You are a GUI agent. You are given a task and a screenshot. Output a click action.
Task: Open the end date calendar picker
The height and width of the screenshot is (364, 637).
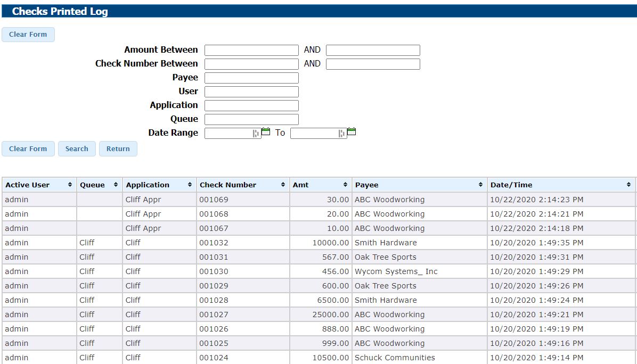tap(351, 131)
